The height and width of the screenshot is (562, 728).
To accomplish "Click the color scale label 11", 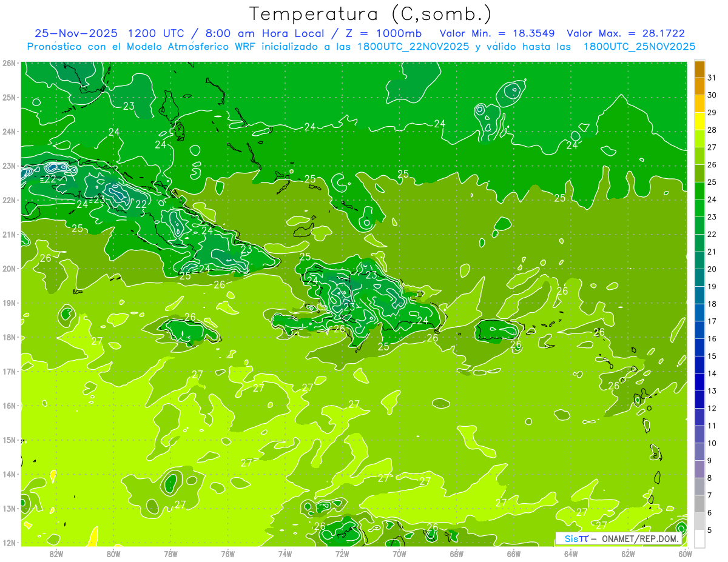I will [x=712, y=426].
